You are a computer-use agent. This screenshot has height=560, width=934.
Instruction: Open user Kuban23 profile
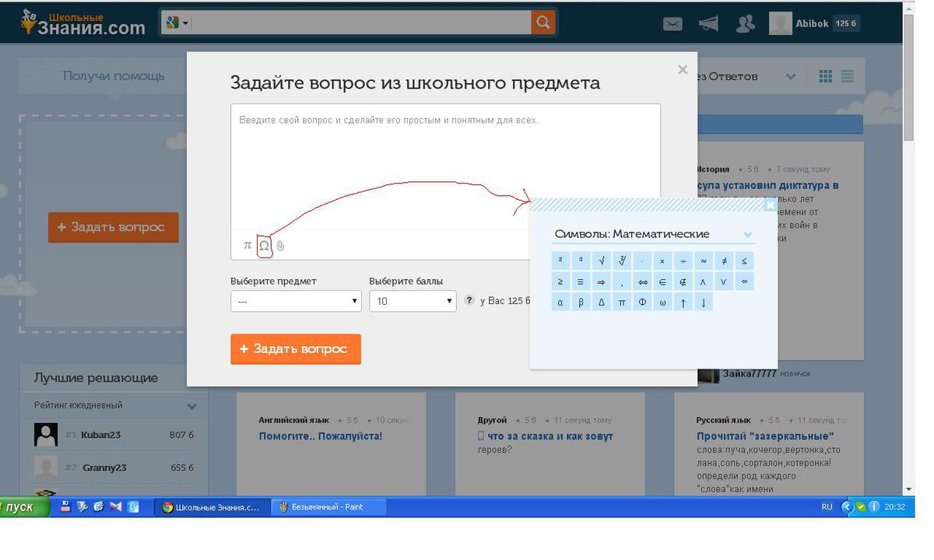100,435
